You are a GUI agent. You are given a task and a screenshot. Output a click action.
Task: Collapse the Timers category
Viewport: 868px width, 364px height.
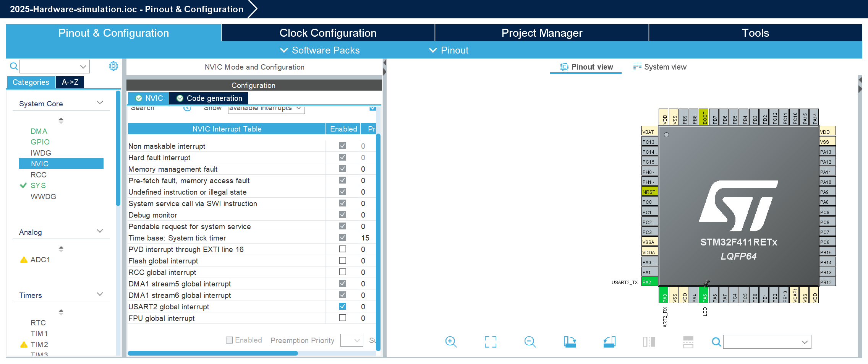[x=100, y=294]
